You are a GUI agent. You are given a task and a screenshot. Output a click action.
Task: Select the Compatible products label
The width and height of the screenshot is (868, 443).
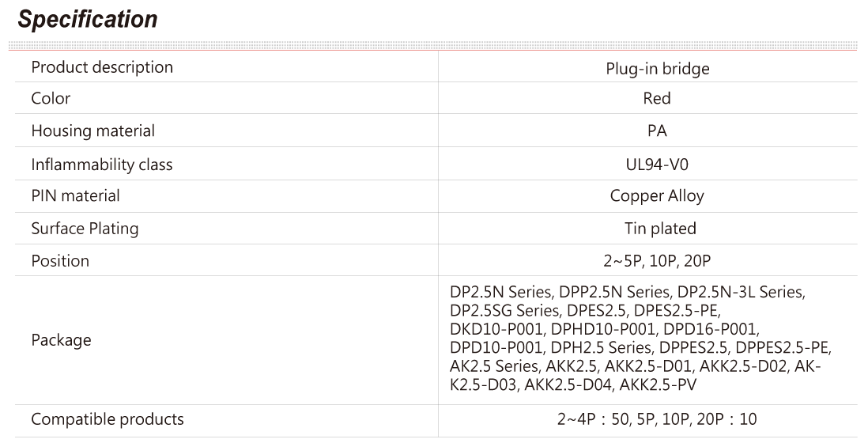click(108, 420)
